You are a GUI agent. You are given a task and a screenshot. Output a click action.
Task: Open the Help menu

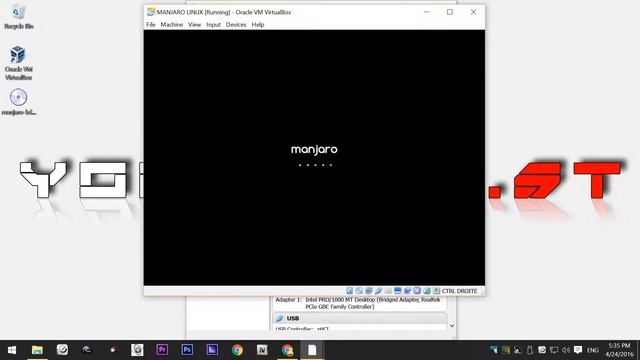[258, 24]
